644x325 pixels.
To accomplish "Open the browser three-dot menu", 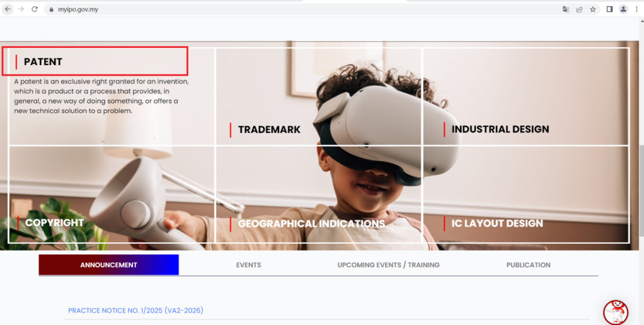I will [x=637, y=9].
